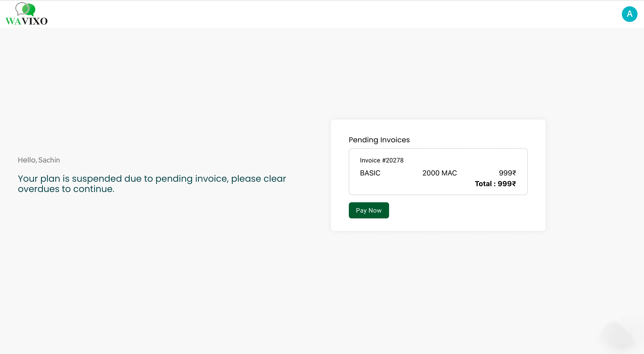Click the Hello, Sachin greeting
644x354 pixels.
(39, 160)
